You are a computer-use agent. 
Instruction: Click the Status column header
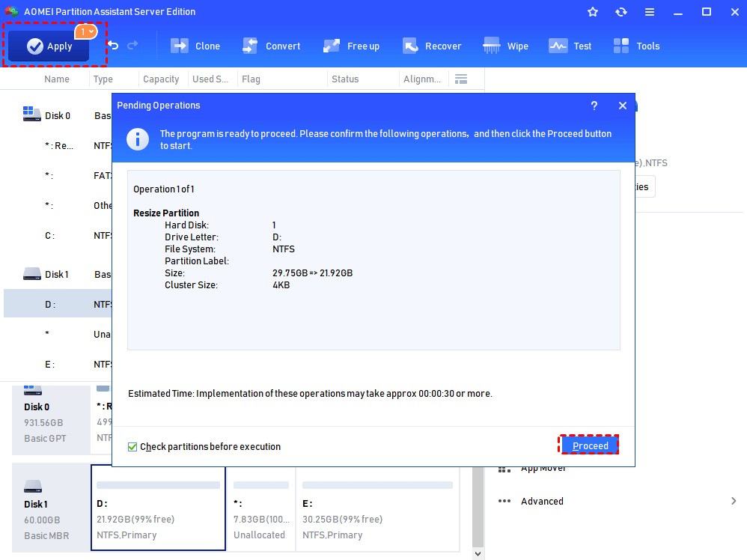pos(345,79)
